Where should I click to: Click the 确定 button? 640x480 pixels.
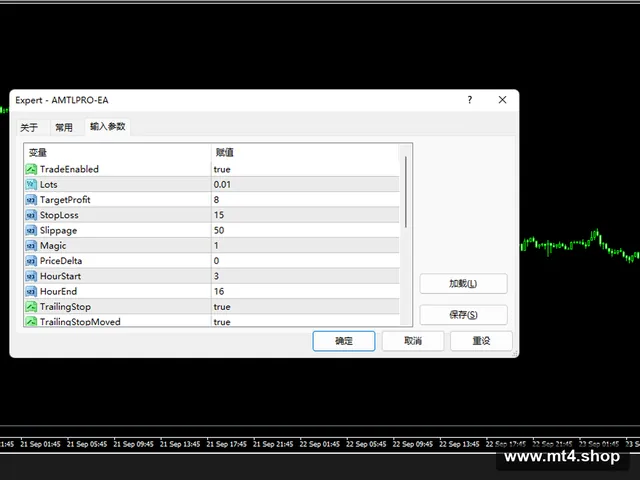[344, 341]
